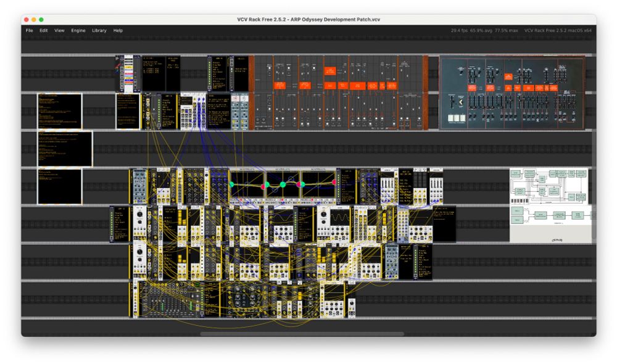The height and width of the screenshot is (364, 617).
Task: Click the frame rate and CPU usage readout
Action: click(484, 30)
